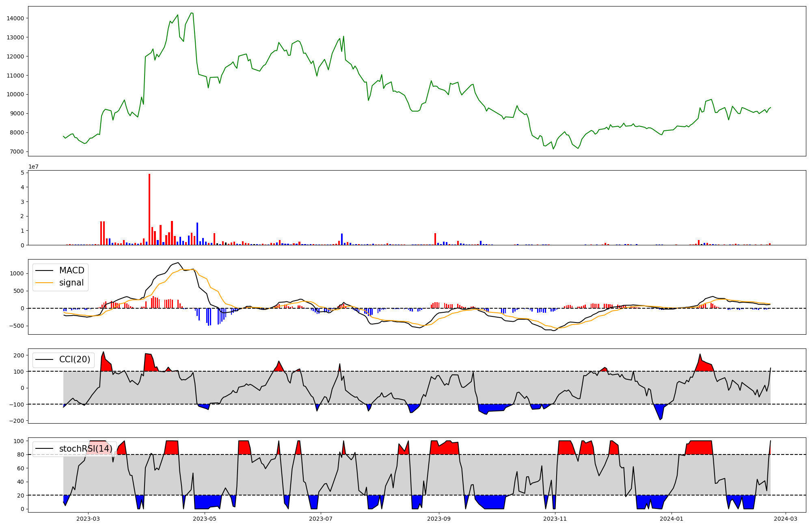Screen dimensions: 812x528
Task: Click the 1e7 volume scale label
Action: click(33, 167)
